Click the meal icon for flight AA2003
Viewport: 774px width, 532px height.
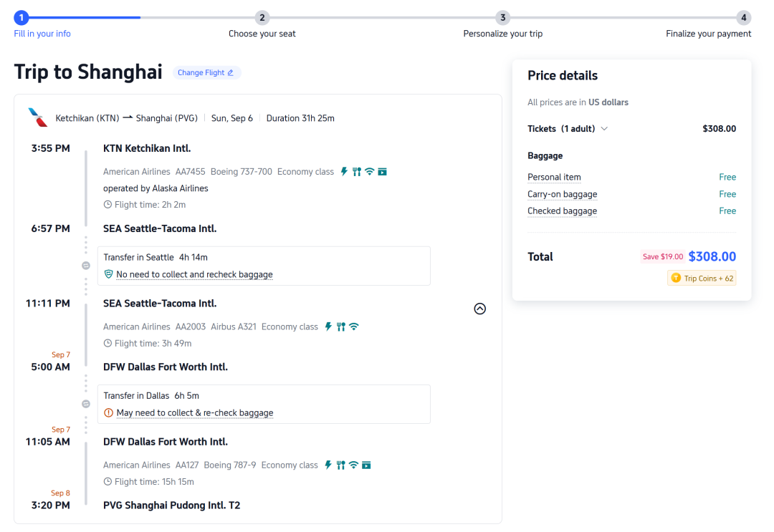click(340, 327)
